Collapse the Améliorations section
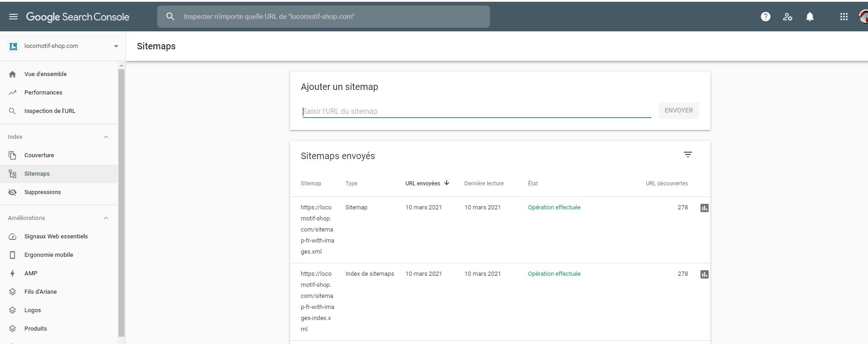This screenshot has width=868, height=344. pos(106,218)
